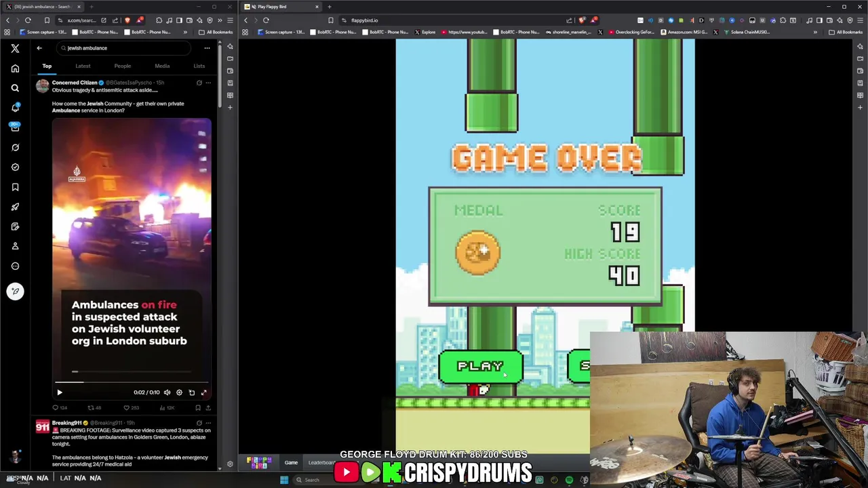Click Grok icon on Concerned Citizen's post
Screen dimensions: 868x488
(199, 83)
